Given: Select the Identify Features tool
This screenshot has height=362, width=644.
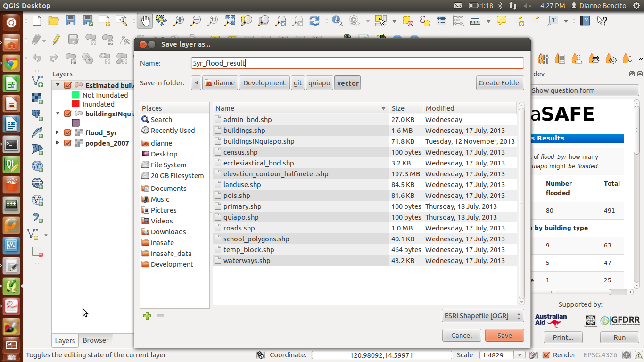Looking at the screenshot, I should 337,21.
